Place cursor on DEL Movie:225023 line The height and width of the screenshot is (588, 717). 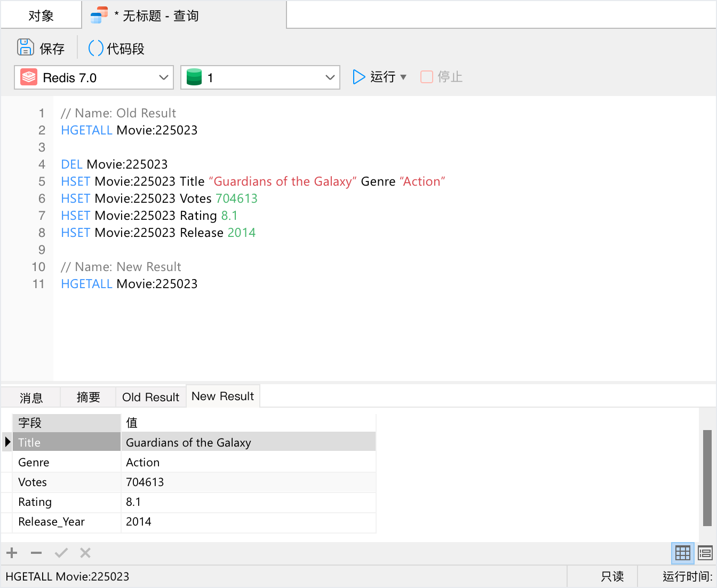(x=114, y=164)
